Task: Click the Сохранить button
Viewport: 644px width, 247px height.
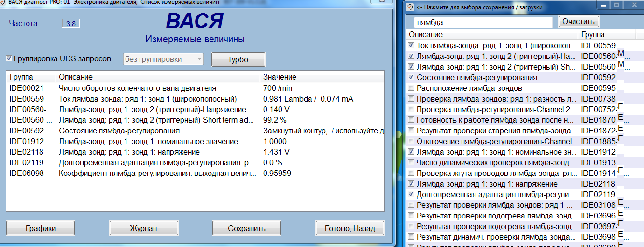Action: [247, 229]
